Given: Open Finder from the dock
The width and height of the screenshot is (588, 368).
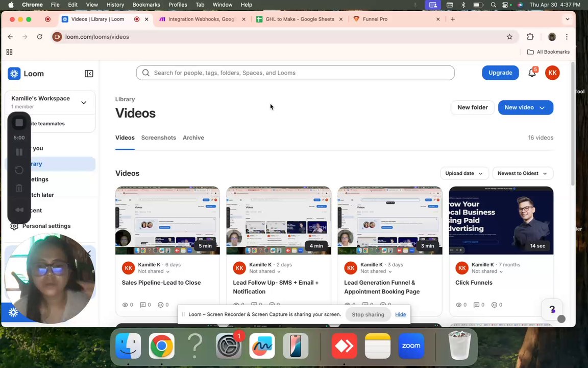Looking at the screenshot, I should click(128, 346).
